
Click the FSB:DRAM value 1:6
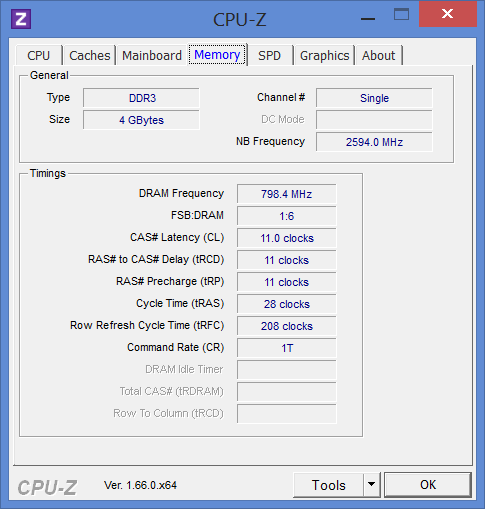click(287, 216)
